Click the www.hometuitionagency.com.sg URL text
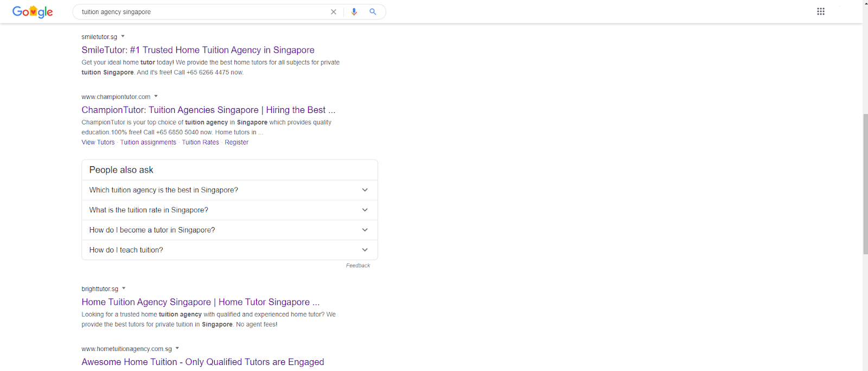Image resolution: width=868 pixels, height=371 pixels. click(126, 349)
